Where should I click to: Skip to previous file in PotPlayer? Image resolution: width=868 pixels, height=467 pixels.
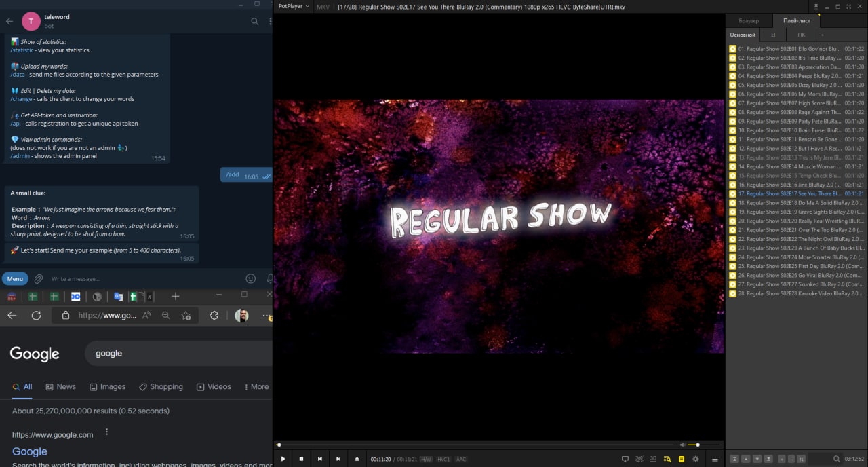pos(320,459)
